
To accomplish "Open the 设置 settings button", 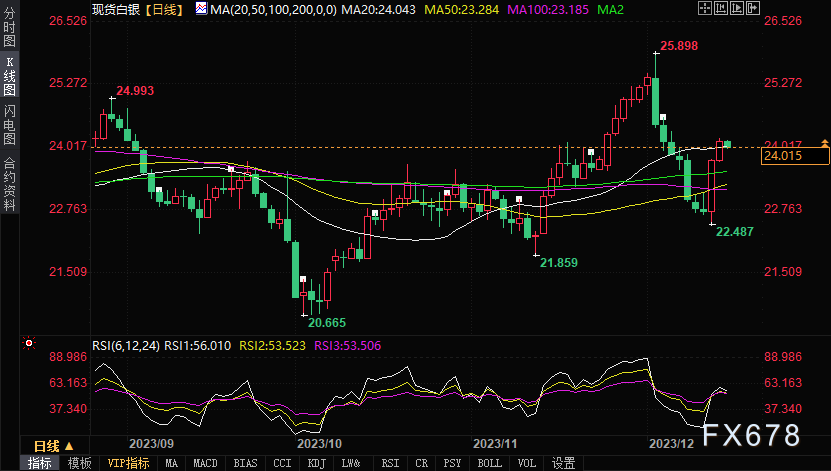I will (x=563, y=463).
